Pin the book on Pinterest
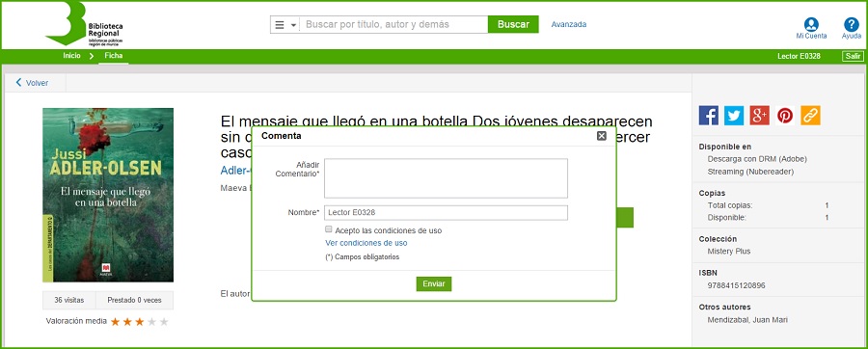868x349 pixels. [785, 115]
